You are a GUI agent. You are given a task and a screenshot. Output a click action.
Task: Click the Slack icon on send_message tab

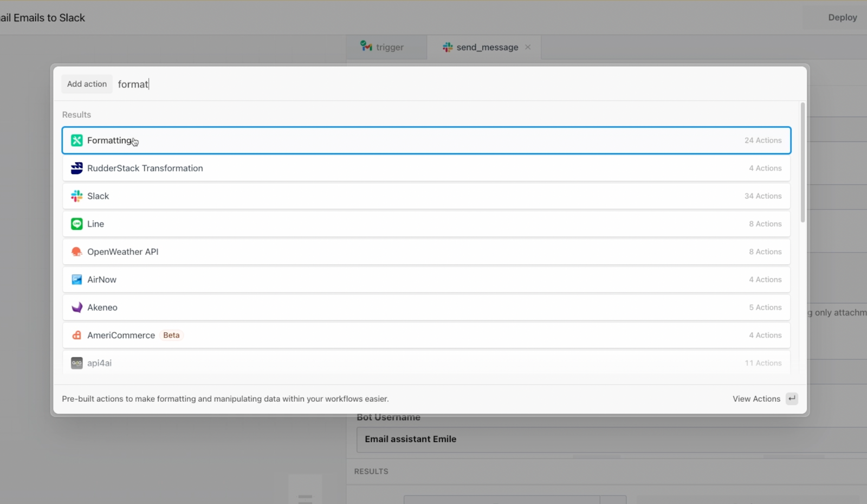click(448, 47)
